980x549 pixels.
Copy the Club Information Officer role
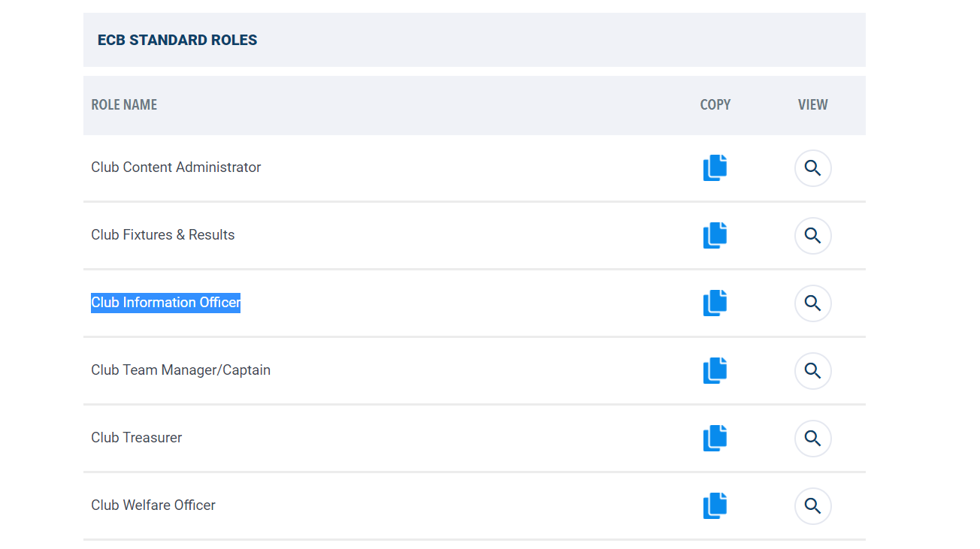pyautogui.click(x=715, y=303)
